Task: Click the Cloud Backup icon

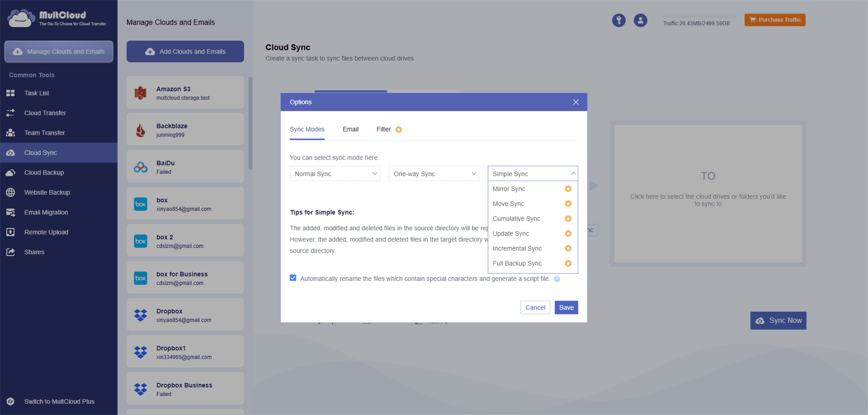Action: (x=11, y=172)
